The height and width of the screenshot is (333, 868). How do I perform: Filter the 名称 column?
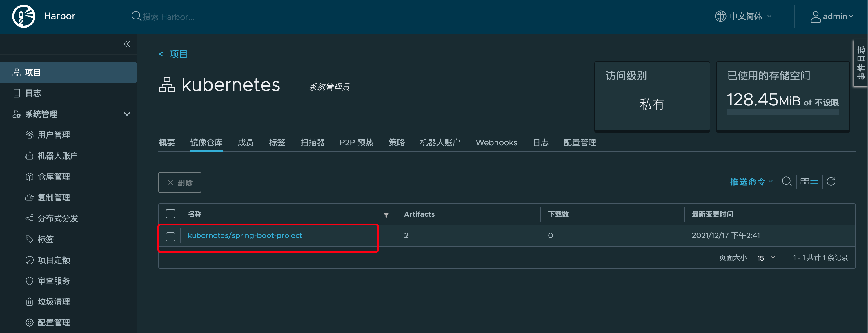(386, 215)
